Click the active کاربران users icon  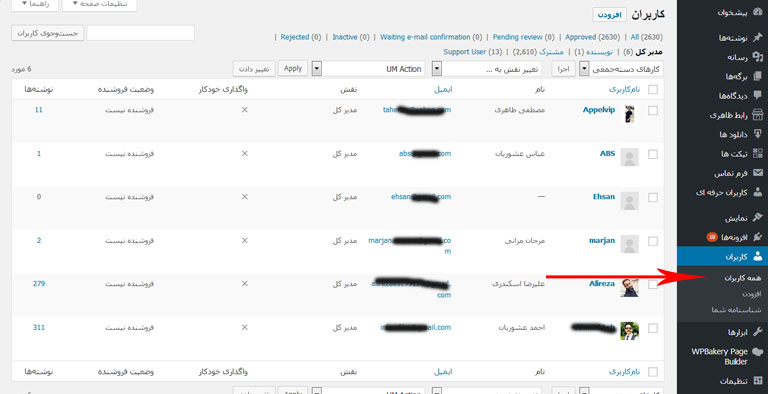[x=757, y=256]
